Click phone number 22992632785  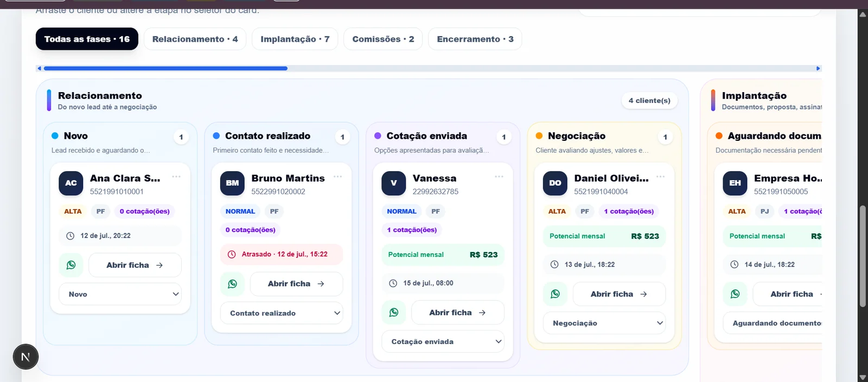(436, 192)
